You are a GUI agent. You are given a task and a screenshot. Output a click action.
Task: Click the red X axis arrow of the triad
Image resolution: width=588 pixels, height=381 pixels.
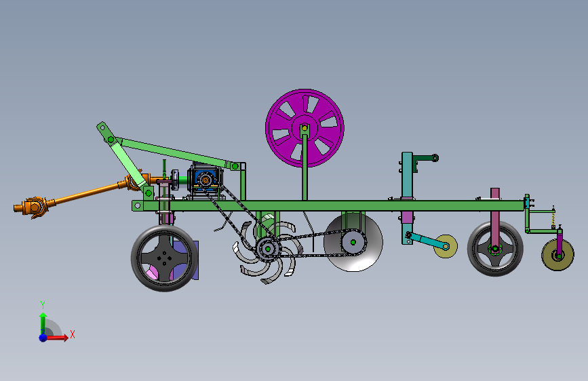click(x=57, y=338)
